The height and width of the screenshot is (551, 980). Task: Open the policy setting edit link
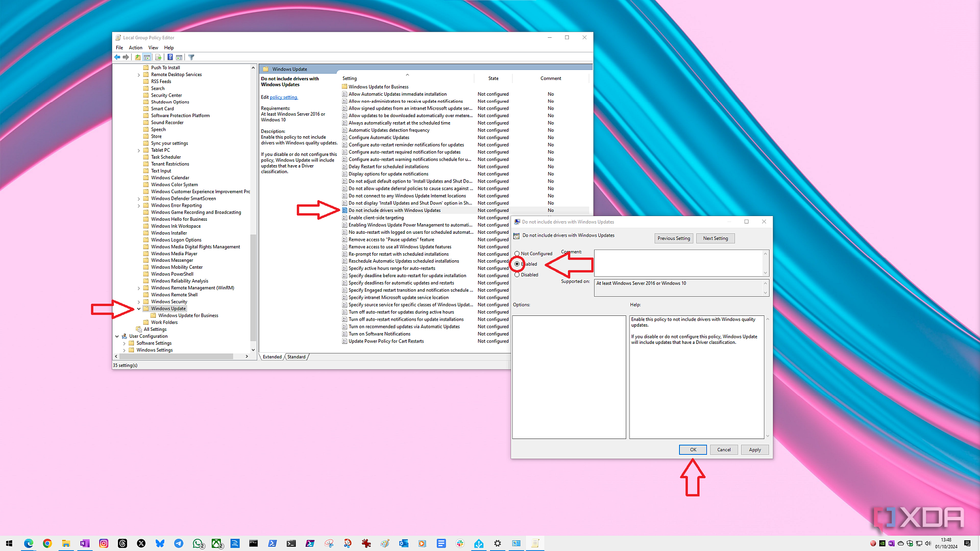[283, 97]
